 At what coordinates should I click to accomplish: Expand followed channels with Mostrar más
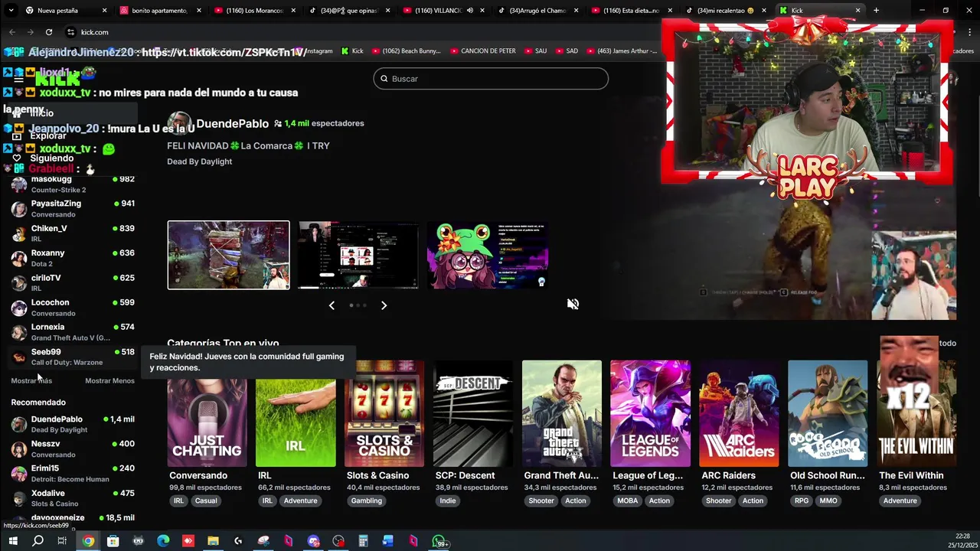(31, 380)
